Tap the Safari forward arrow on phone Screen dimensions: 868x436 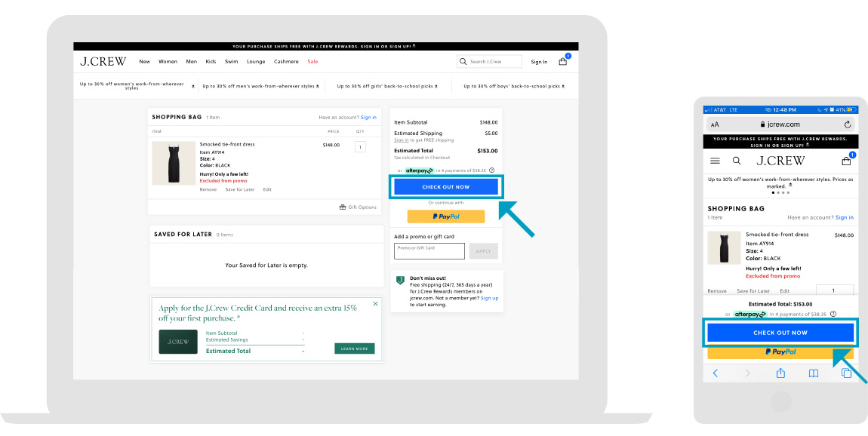coord(747,373)
